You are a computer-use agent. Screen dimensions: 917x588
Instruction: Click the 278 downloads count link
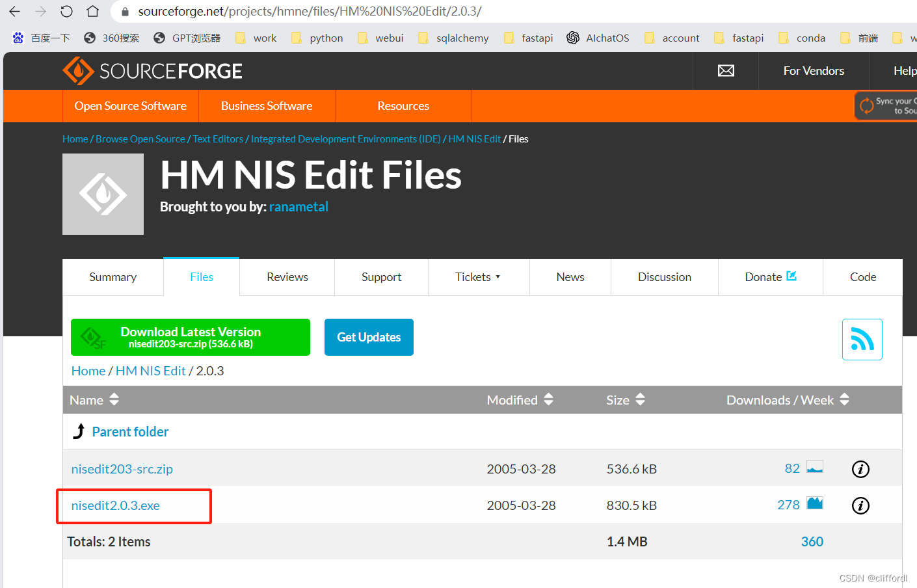788,505
